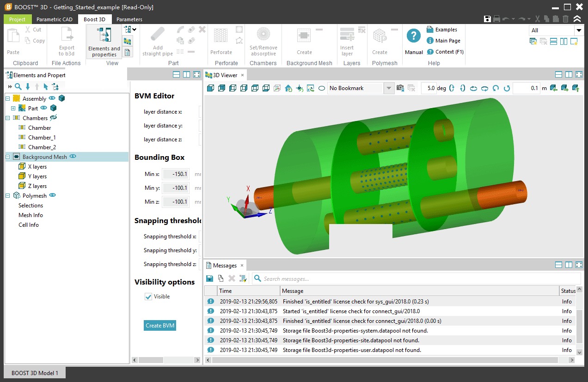This screenshot has width=588, height=382.
Task: Click the last circular rotate arrow before the metre field
Action: coord(507,88)
